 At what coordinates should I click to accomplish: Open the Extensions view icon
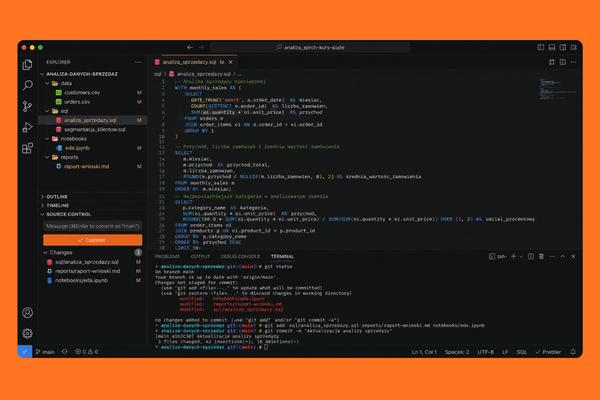(x=28, y=148)
